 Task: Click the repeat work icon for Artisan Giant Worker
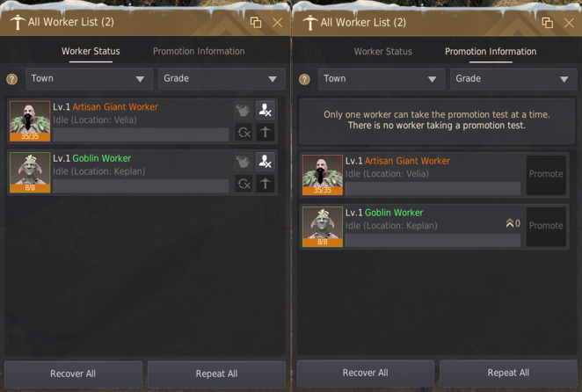tap(244, 132)
